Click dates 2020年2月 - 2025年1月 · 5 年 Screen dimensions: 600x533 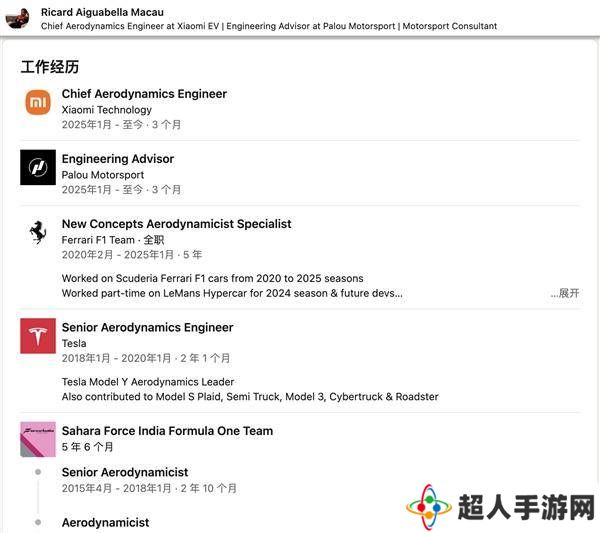(x=132, y=255)
